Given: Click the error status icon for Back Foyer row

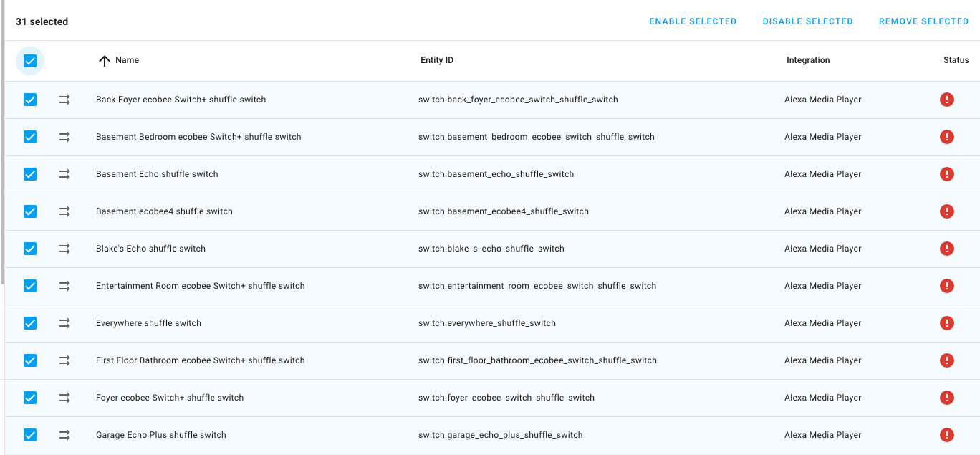Looking at the screenshot, I should (947, 99).
